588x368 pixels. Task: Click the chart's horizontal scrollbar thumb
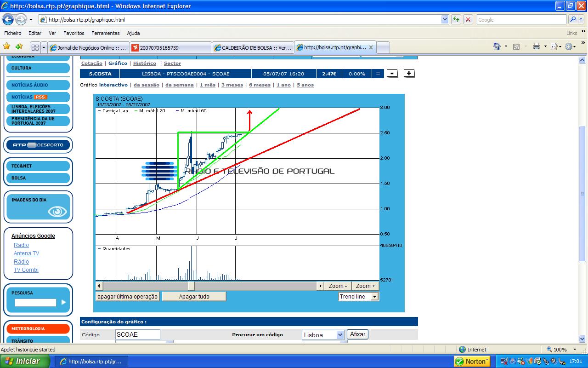[191, 286]
